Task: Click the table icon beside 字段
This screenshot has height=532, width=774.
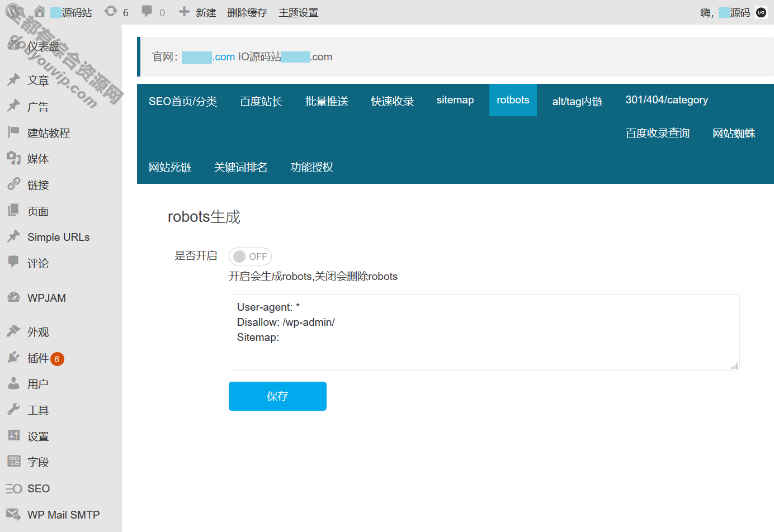Action: tap(13, 462)
